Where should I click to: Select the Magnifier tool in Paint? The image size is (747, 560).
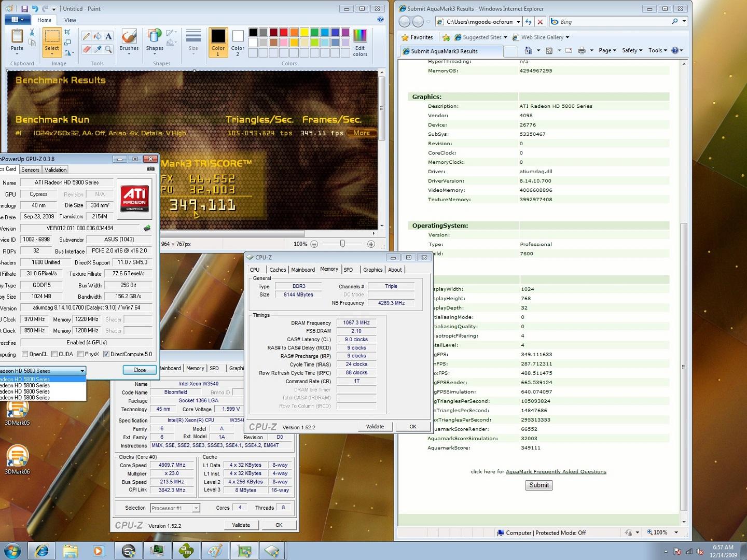click(108, 49)
